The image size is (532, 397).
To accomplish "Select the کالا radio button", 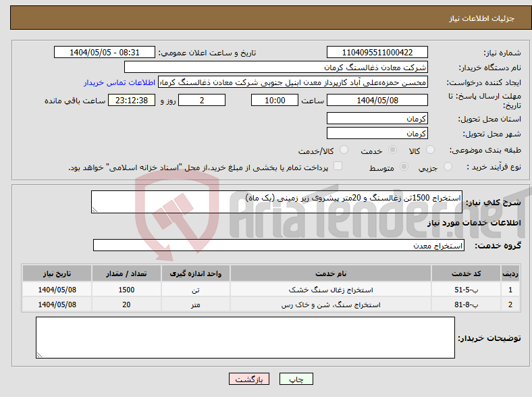I will 431,151.
